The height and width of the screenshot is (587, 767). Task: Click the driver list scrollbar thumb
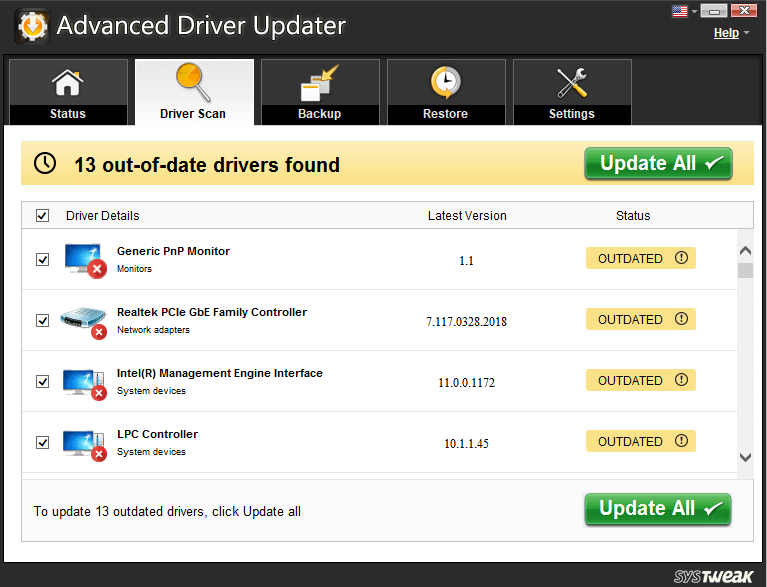coord(745,271)
